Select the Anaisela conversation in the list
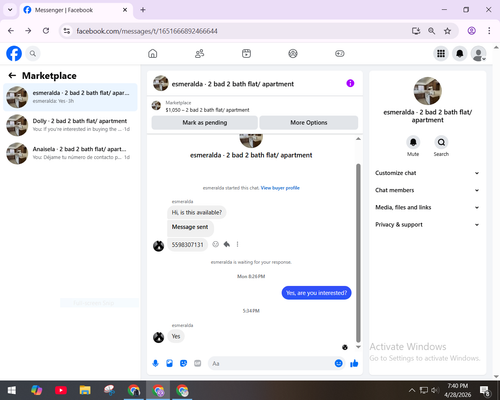This screenshot has width=500, height=400. (x=70, y=153)
